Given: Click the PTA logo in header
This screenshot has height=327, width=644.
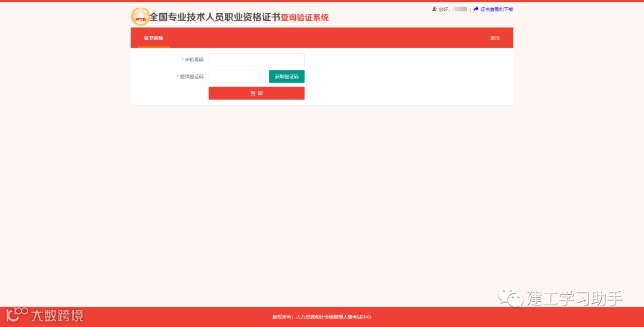Looking at the screenshot, I should click(x=140, y=17).
